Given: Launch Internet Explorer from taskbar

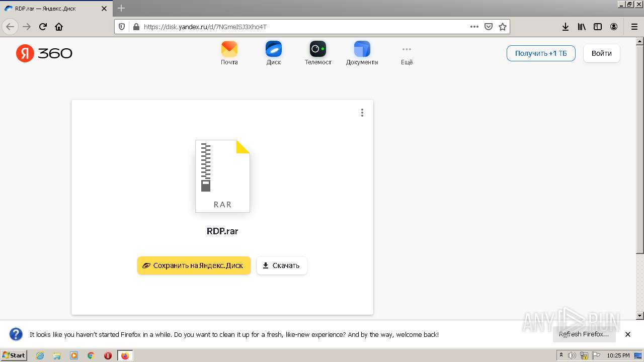Looking at the screenshot, I should point(40,355).
